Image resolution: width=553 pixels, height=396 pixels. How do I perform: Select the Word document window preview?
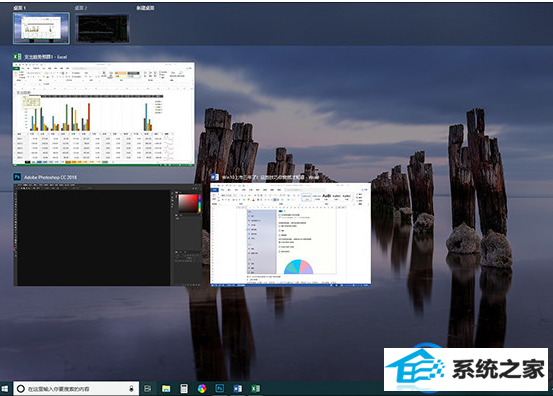point(290,234)
